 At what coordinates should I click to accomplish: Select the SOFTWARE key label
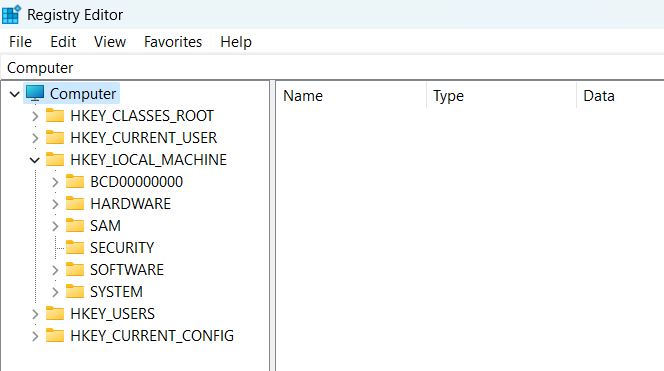pyautogui.click(x=127, y=270)
